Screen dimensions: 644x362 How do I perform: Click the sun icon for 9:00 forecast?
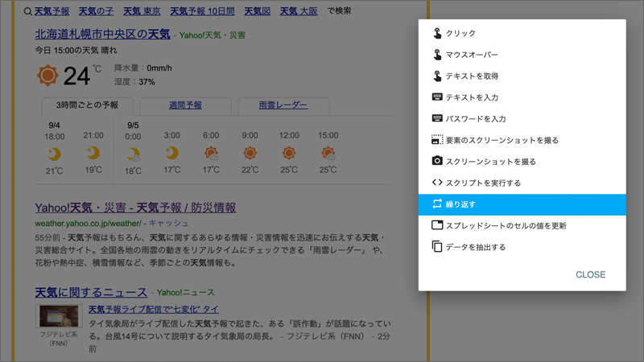click(x=250, y=153)
